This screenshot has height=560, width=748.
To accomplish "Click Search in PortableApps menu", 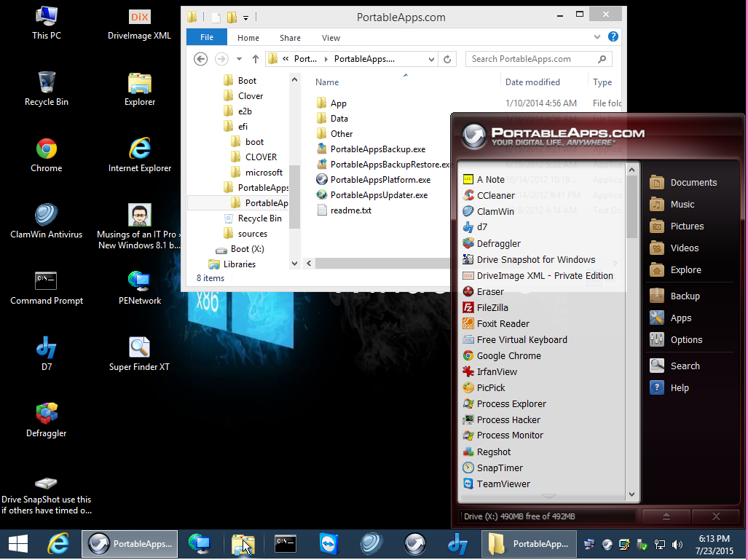I will [x=674, y=366].
